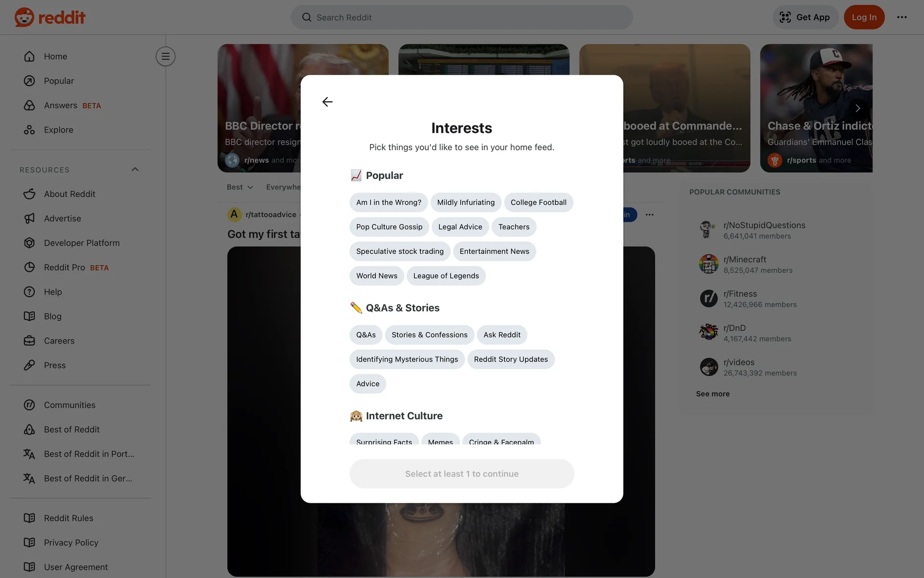Click the Reddit logo

point(50,17)
